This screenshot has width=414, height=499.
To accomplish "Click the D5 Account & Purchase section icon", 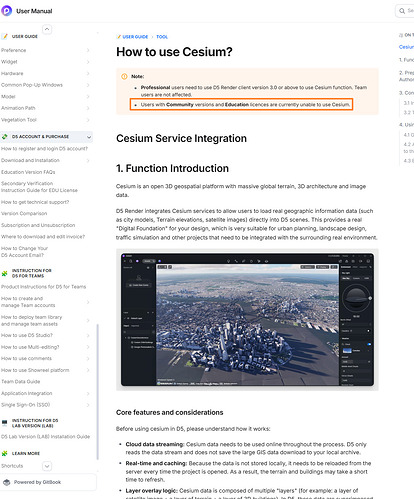I will click(x=5, y=137).
